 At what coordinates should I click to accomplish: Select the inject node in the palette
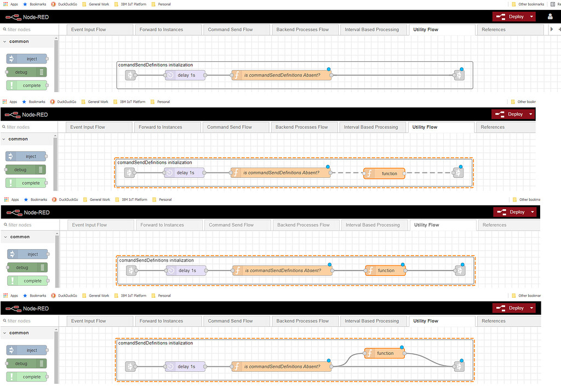[27, 59]
